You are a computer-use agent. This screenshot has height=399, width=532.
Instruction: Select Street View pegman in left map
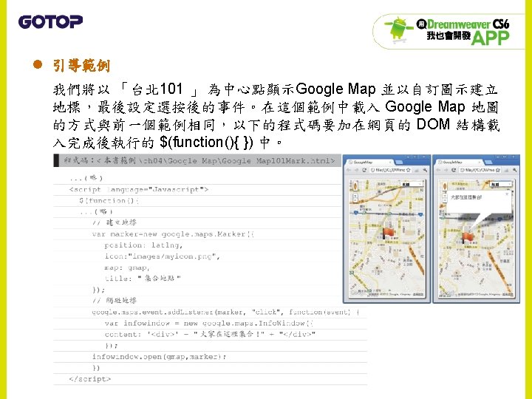(x=355, y=187)
